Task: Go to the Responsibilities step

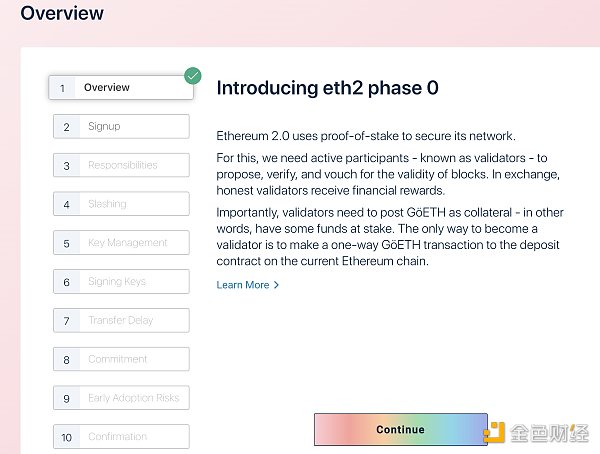Action: (120, 165)
